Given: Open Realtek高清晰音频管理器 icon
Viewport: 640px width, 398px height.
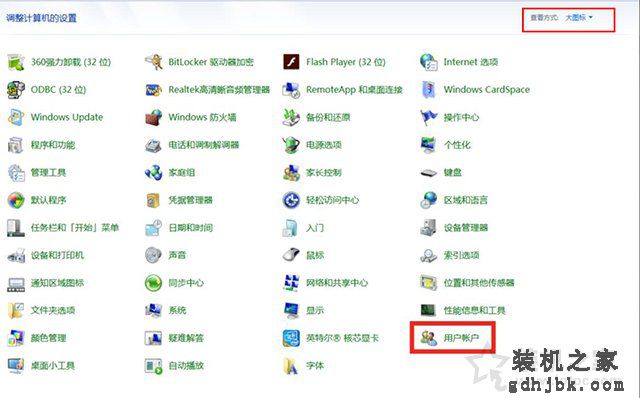Looking at the screenshot, I should 153,90.
